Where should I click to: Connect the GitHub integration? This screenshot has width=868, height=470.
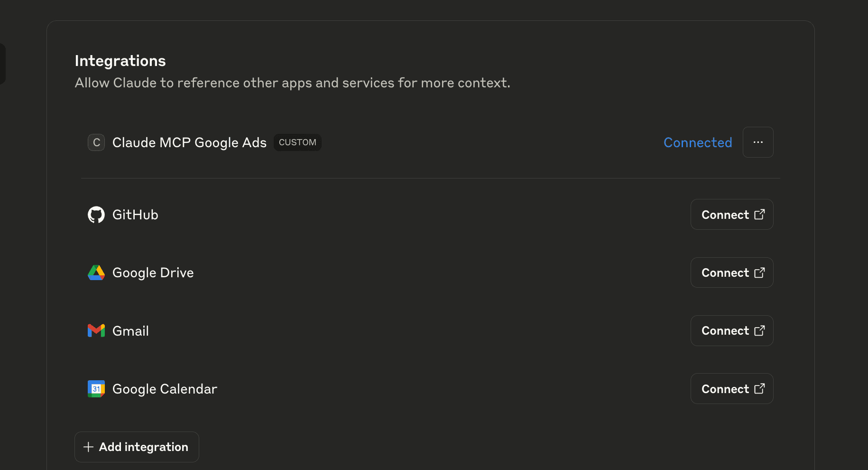[x=731, y=215]
